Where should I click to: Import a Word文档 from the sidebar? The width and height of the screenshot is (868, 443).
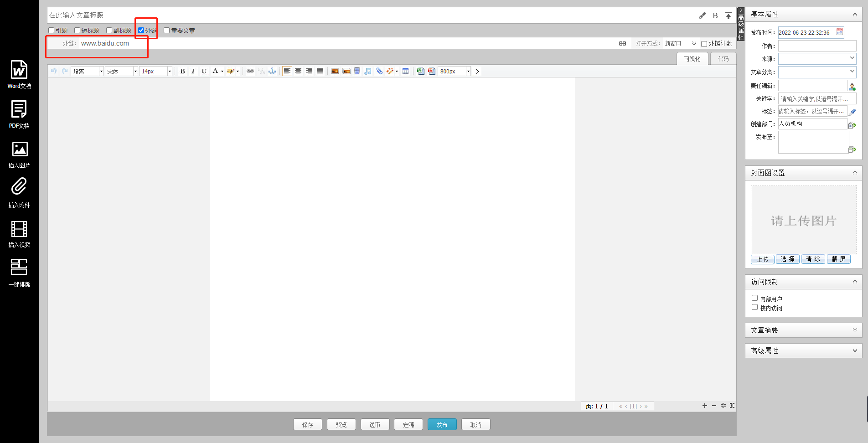point(19,74)
